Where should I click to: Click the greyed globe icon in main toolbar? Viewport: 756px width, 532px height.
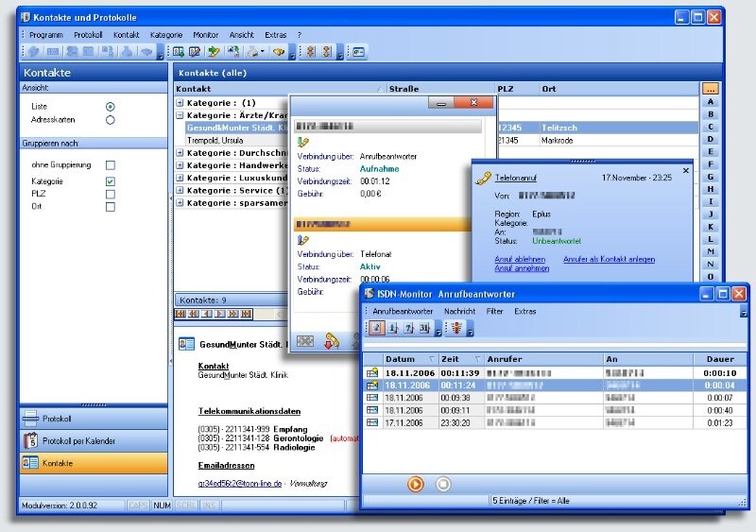34,52
